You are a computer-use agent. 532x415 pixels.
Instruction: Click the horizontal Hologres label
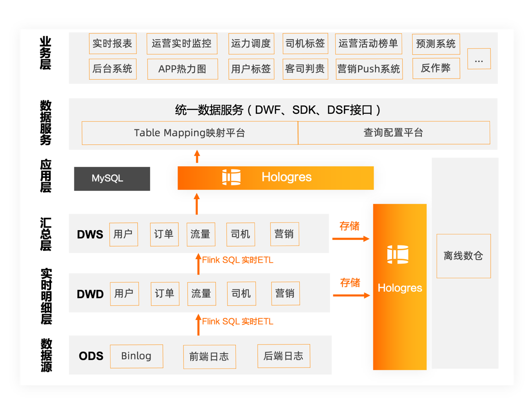coord(286,177)
